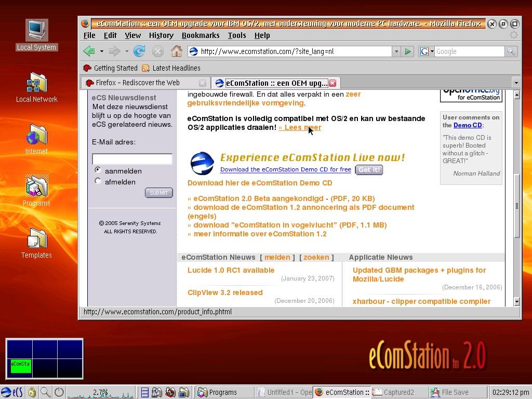The height and width of the screenshot is (399, 532).
Task: Go back with the green back arrow
Action: pos(89,51)
